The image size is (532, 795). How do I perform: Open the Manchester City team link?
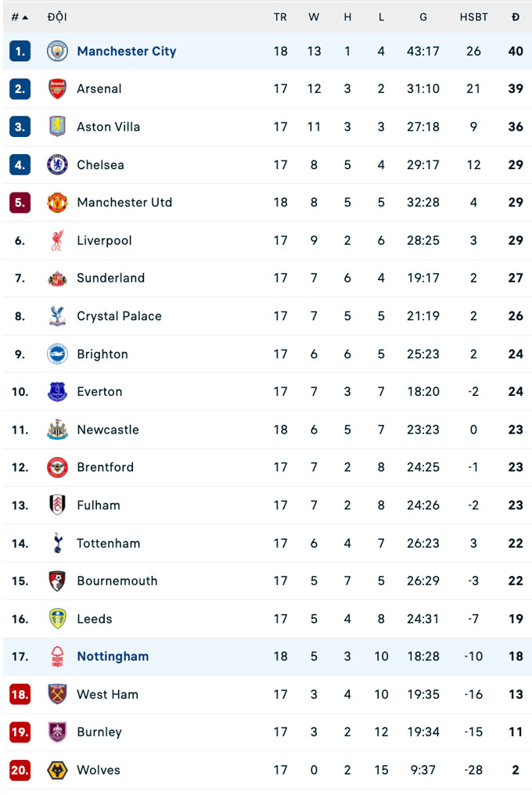(126, 52)
